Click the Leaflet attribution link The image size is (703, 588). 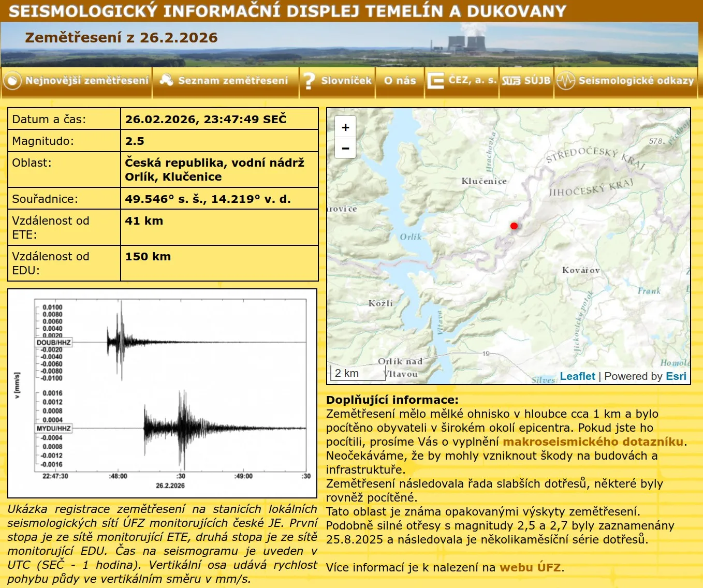coord(577,376)
